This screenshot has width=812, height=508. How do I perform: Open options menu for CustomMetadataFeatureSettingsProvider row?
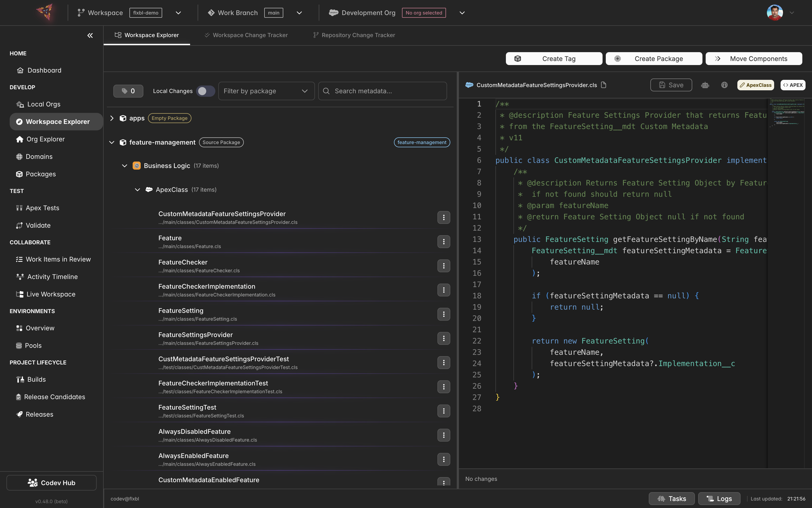[x=444, y=217]
